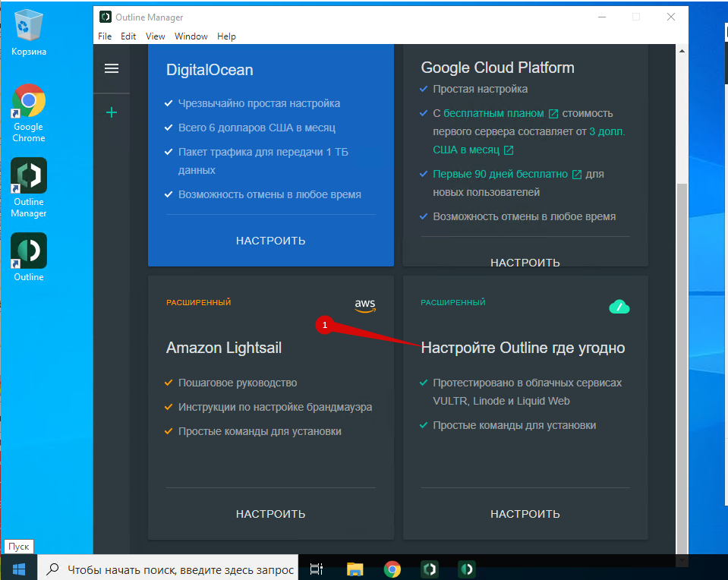Click the Outline Manager title bar app icon
Image resolution: width=728 pixels, height=580 pixels.
click(x=106, y=17)
